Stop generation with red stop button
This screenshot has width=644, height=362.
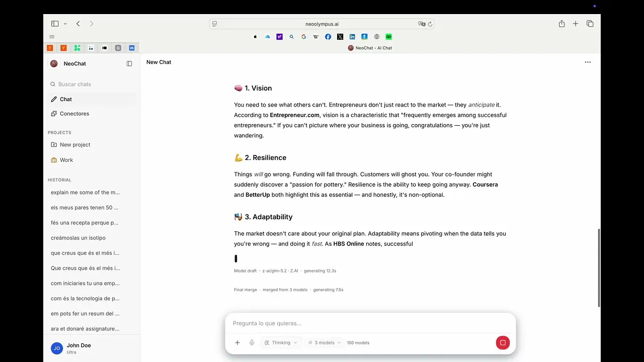click(x=503, y=343)
